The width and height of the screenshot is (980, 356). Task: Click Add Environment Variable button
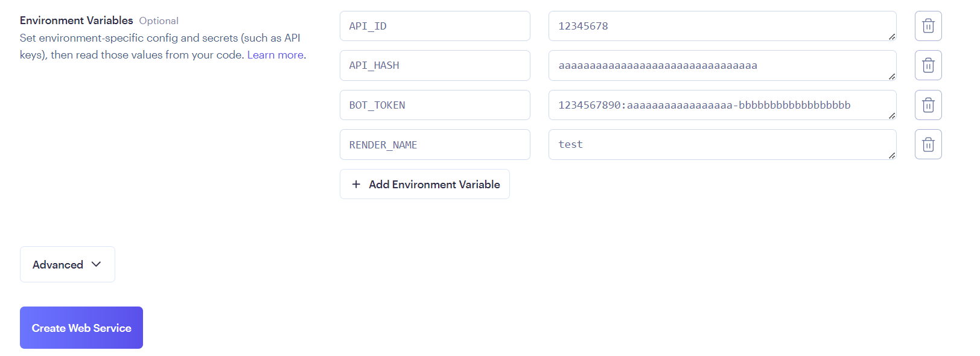(424, 184)
